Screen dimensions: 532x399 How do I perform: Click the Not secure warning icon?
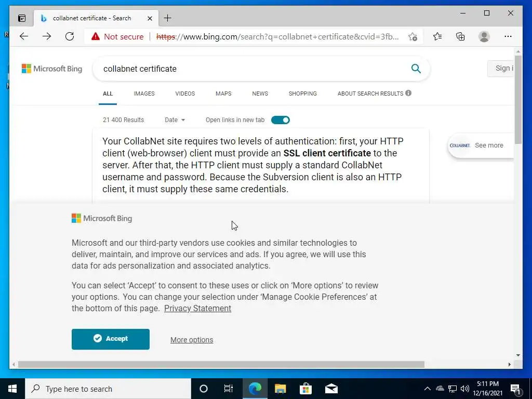coord(96,36)
